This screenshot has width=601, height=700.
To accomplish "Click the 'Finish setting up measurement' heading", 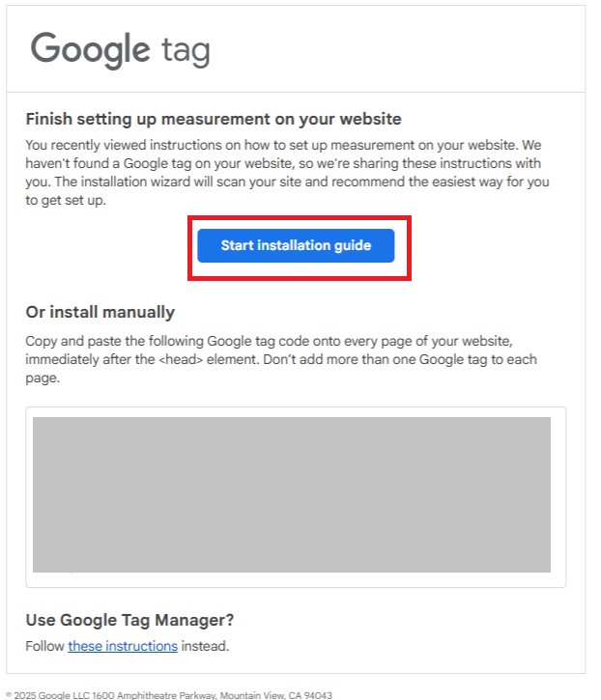I will (214, 120).
